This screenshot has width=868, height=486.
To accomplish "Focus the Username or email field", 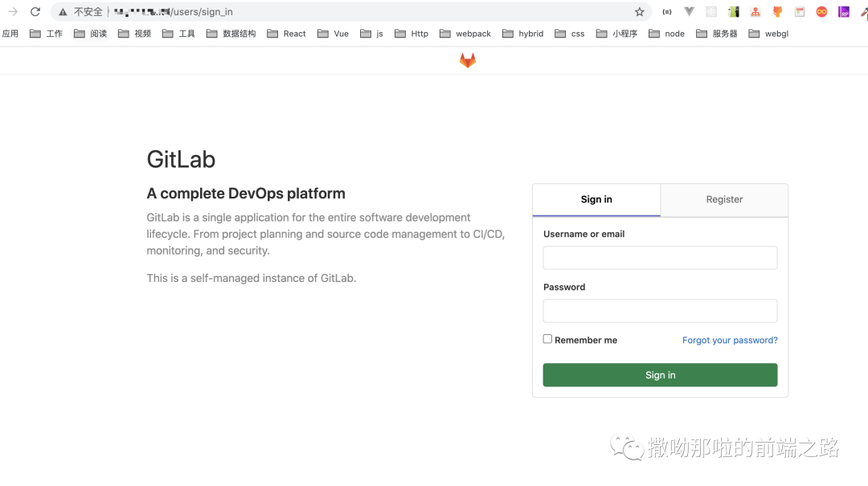I will point(660,258).
